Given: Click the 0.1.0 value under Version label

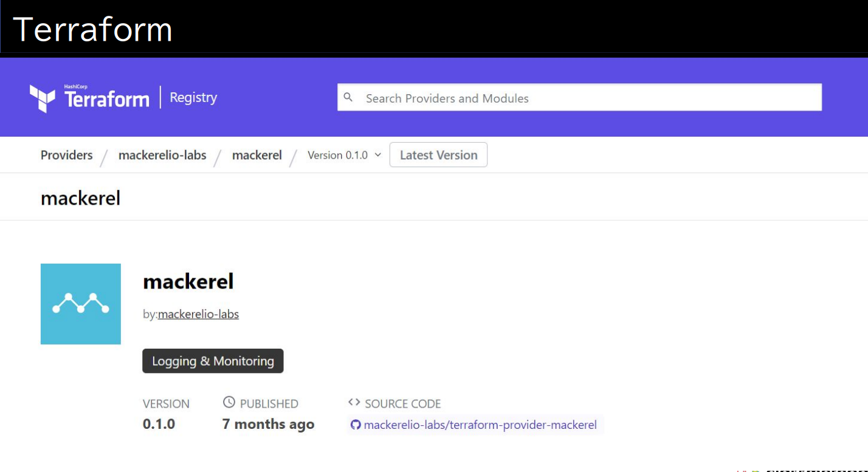Looking at the screenshot, I should (x=159, y=424).
